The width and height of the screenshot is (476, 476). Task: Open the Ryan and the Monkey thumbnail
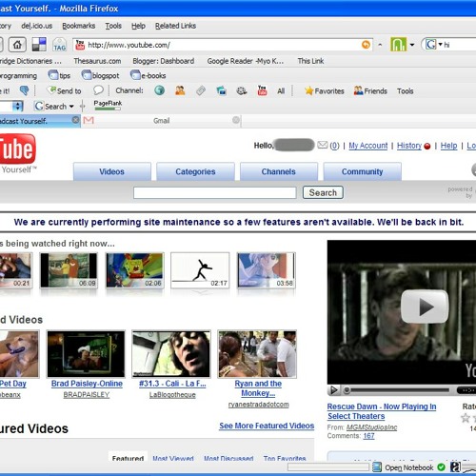click(x=257, y=354)
